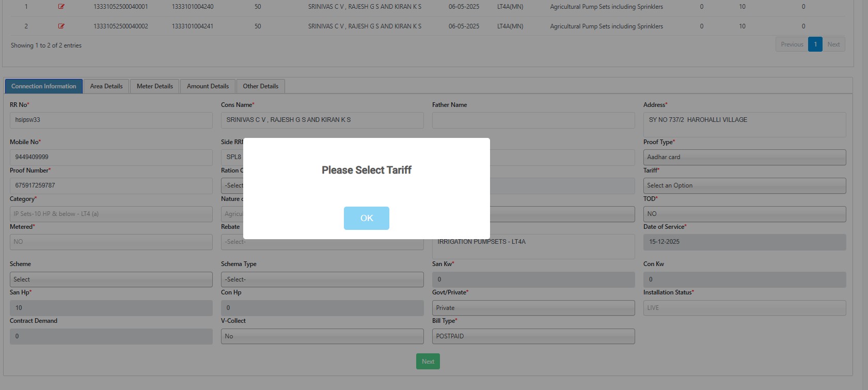Open the Area Details tab
Screen dimensions: 868x390
point(106,86)
